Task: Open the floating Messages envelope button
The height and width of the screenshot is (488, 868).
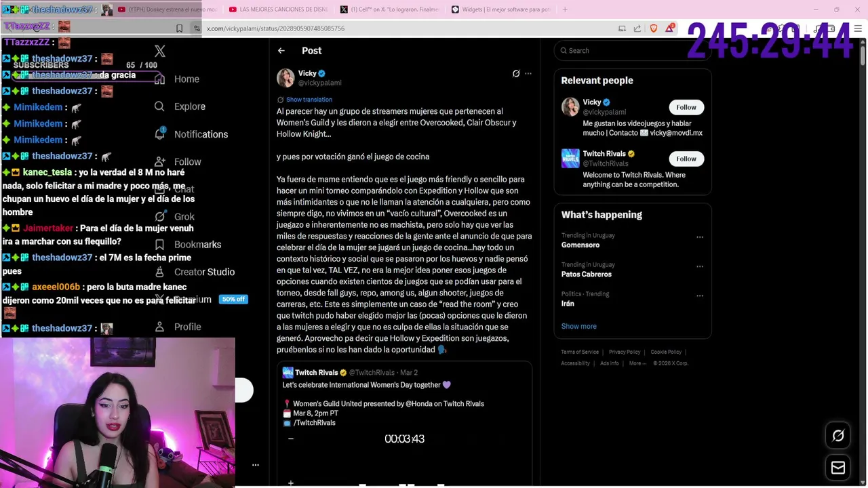Action: 838,468
